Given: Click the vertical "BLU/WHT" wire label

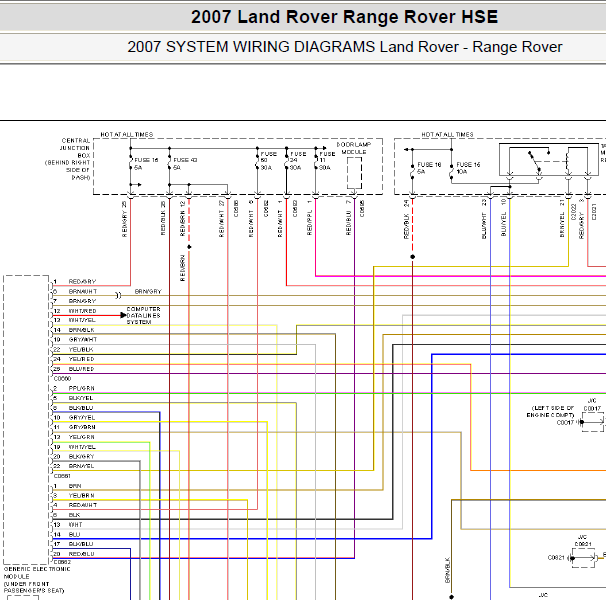Looking at the screenshot, I should (x=484, y=225).
